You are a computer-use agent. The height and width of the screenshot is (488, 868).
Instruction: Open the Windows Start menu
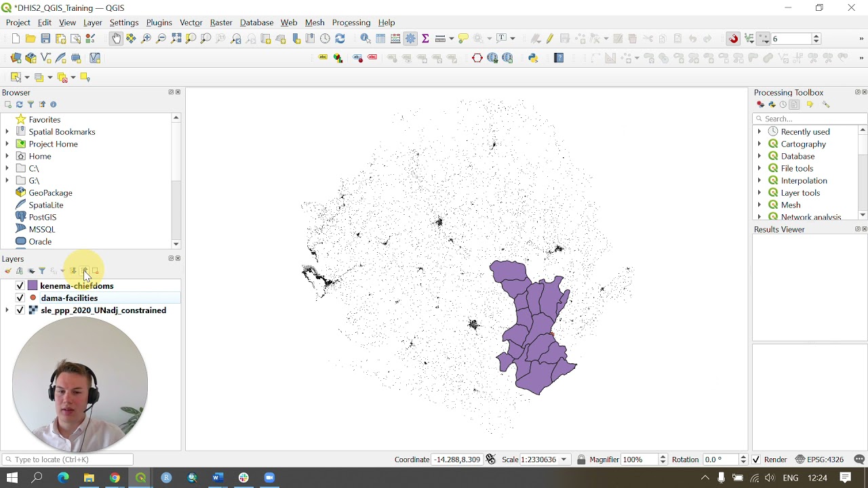[12, 478]
